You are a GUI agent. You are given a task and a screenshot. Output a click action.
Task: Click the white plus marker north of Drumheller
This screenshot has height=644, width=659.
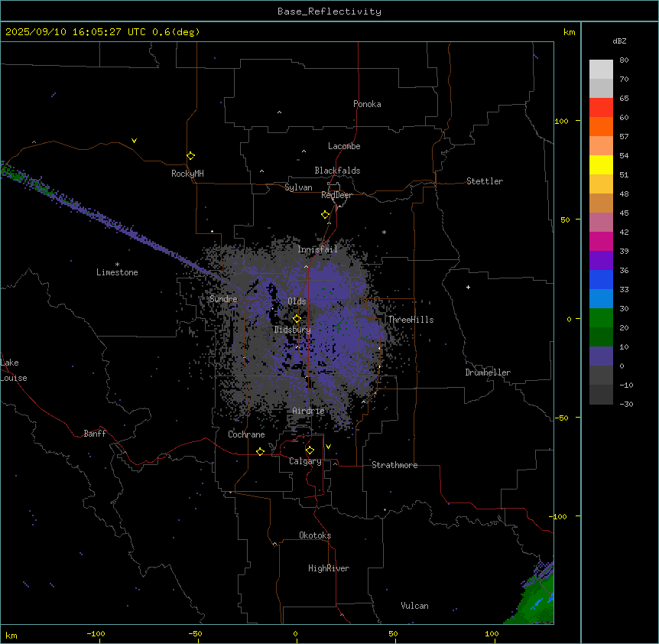[468, 287]
